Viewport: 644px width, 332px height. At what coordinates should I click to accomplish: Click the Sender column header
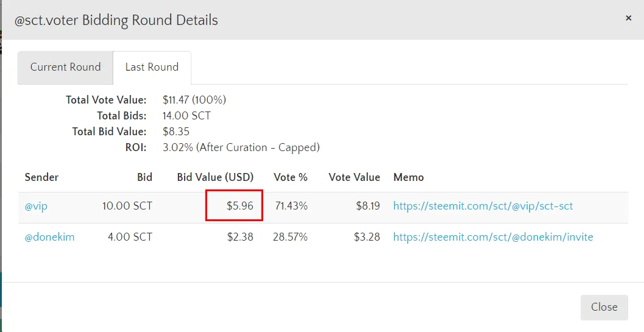pos(41,177)
